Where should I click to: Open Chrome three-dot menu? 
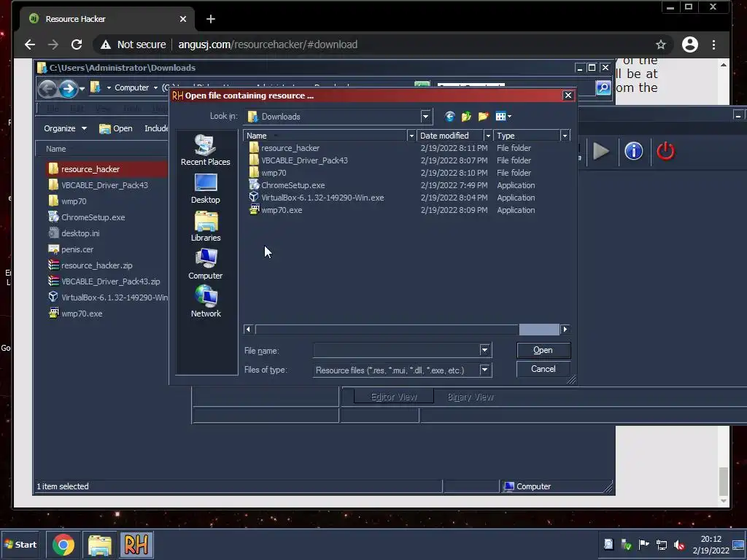click(x=713, y=44)
